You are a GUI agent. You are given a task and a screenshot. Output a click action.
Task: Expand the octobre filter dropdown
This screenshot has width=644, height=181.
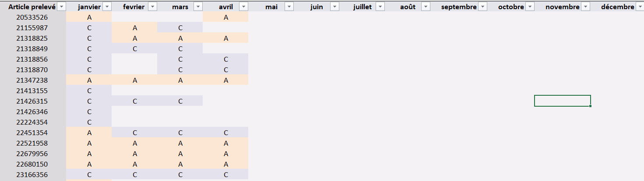click(x=530, y=7)
